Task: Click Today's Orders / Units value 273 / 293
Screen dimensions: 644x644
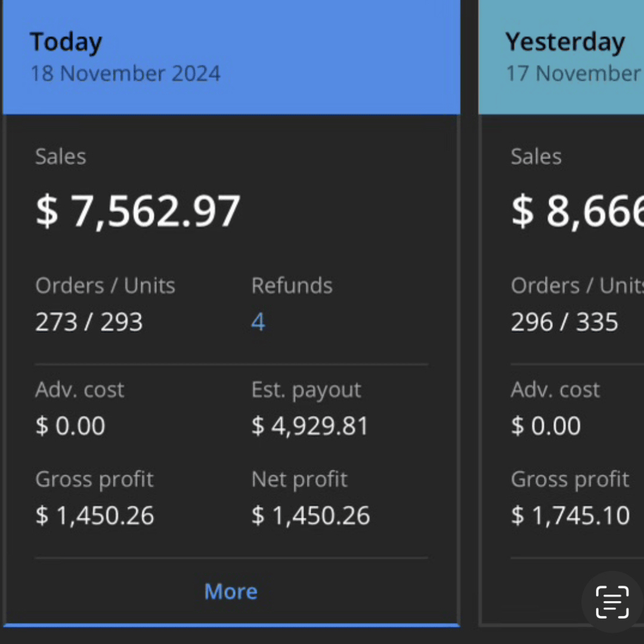Action: tap(89, 323)
